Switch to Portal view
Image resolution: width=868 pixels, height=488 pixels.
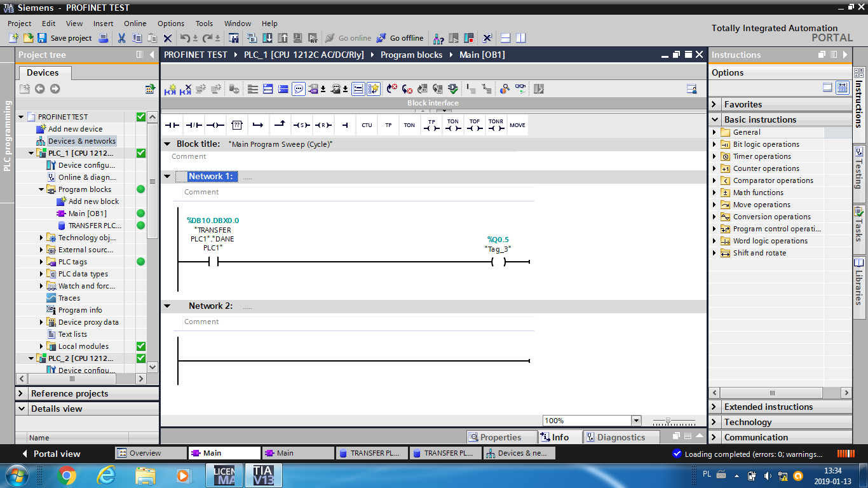tap(51, 454)
